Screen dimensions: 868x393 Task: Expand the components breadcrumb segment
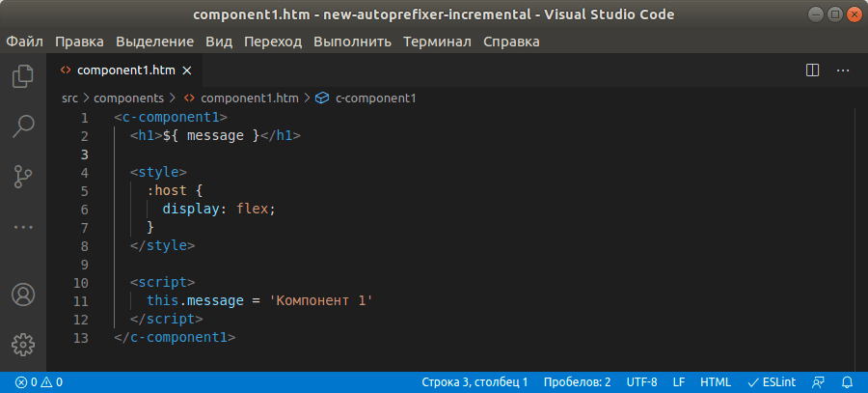tap(128, 98)
